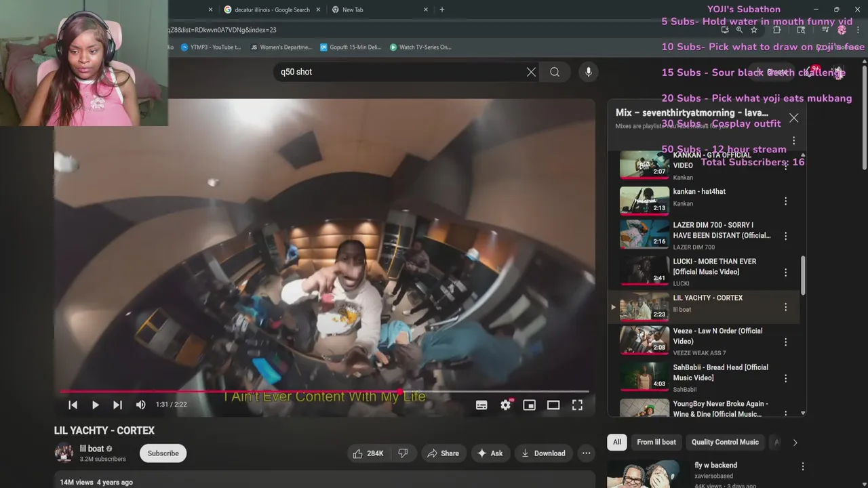The height and width of the screenshot is (488, 868).
Task: Subscribe to lil boat channel
Action: point(163,453)
